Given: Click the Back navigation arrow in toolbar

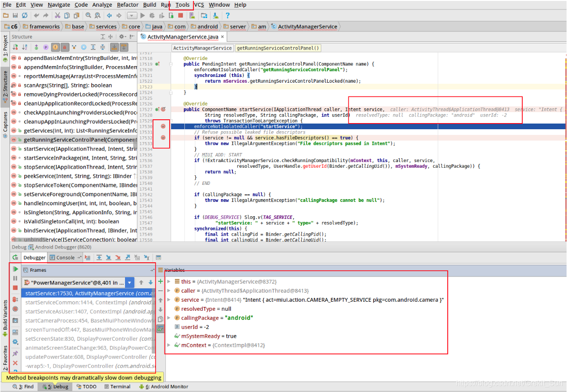Looking at the screenshot, I should [109, 16].
